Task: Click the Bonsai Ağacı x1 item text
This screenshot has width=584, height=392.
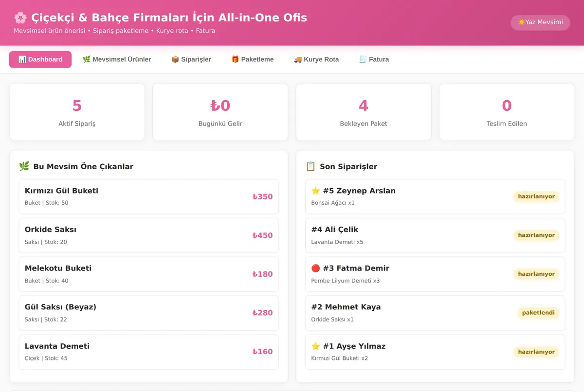Action: click(333, 203)
